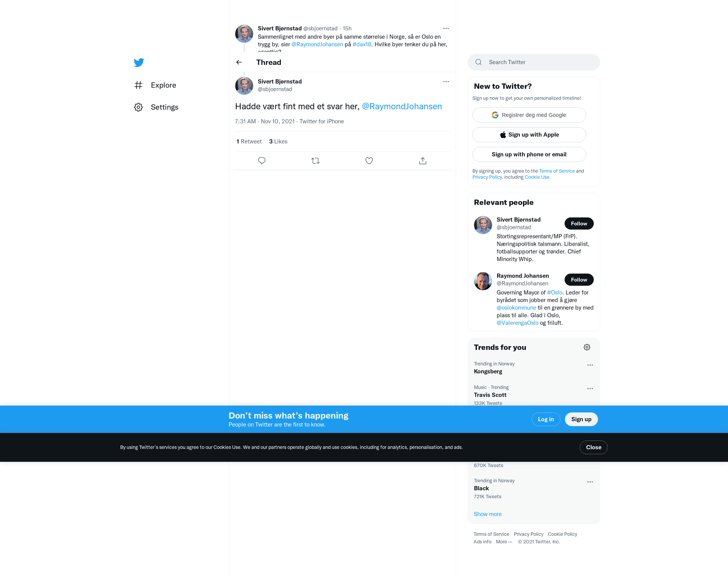Retweet the tweet using the arrows icon
The width and height of the screenshot is (728, 576).
[315, 161]
